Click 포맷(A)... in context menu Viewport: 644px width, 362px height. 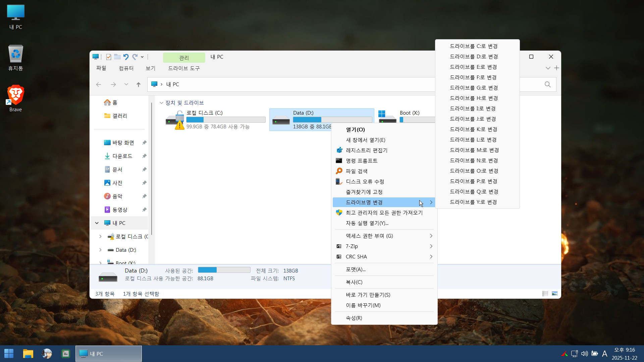pos(356,269)
